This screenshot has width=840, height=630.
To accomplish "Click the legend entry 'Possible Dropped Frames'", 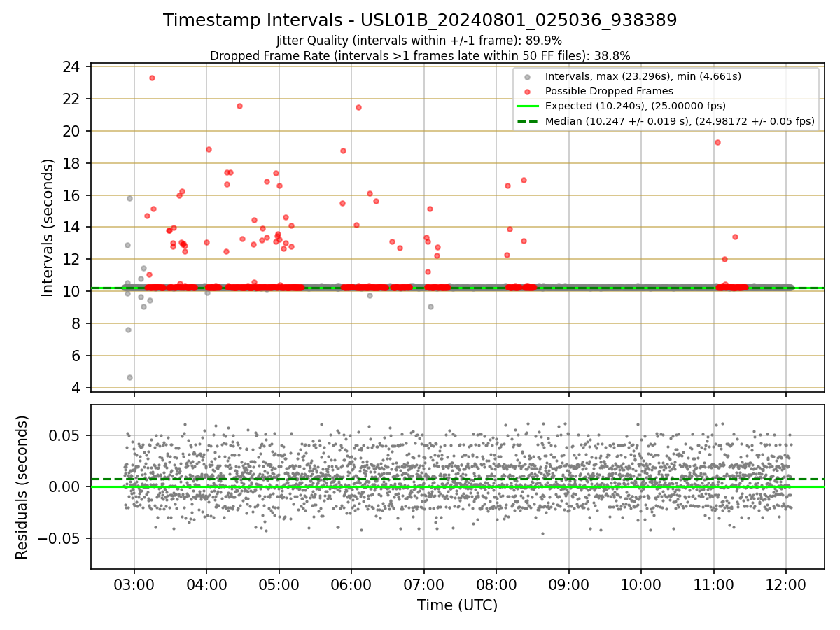I will pos(609,91).
